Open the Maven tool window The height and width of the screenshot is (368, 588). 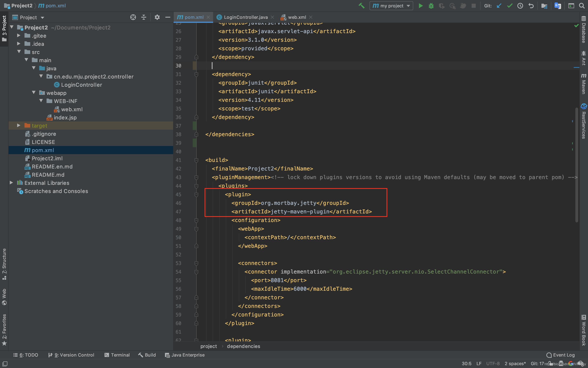(584, 84)
